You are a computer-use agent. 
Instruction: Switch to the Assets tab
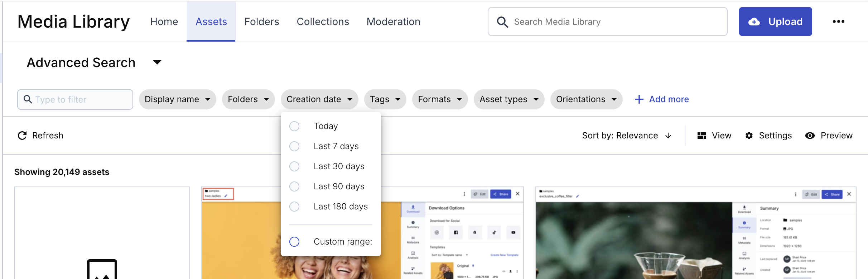(211, 22)
